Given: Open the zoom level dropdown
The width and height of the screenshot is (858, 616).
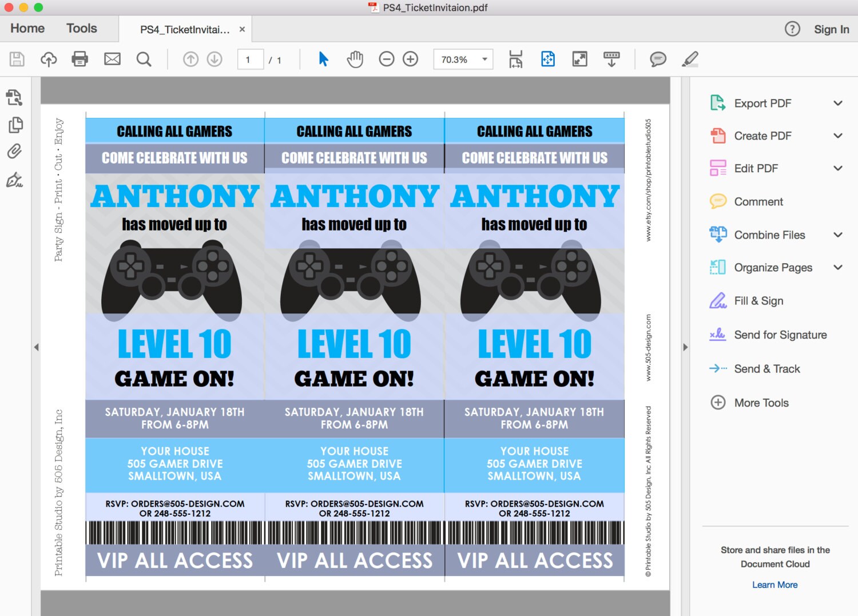Looking at the screenshot, I should pyautogui.click(x=483, y=59).
